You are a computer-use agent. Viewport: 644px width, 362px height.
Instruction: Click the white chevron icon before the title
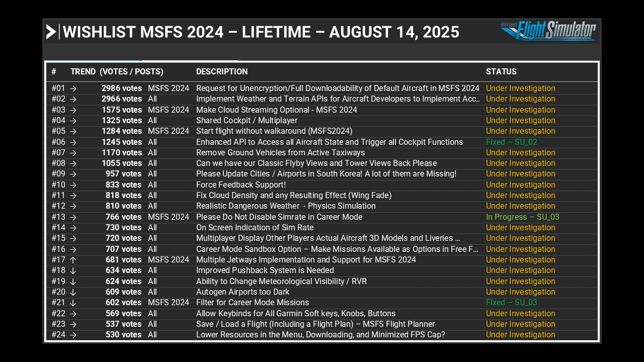pos(51,32)
